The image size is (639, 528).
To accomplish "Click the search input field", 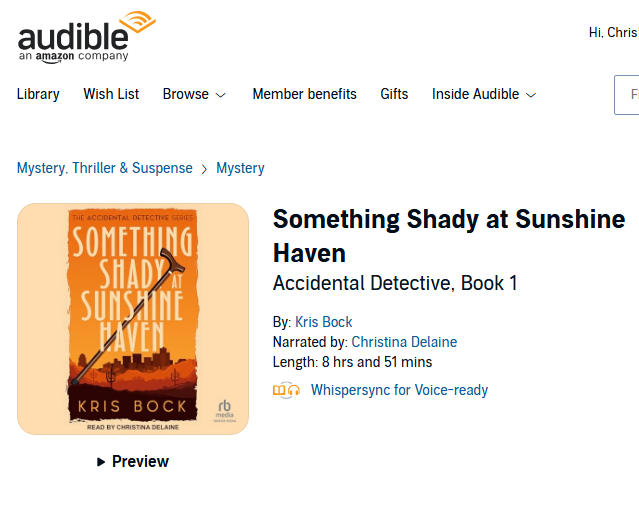I will tap(627, 95).
